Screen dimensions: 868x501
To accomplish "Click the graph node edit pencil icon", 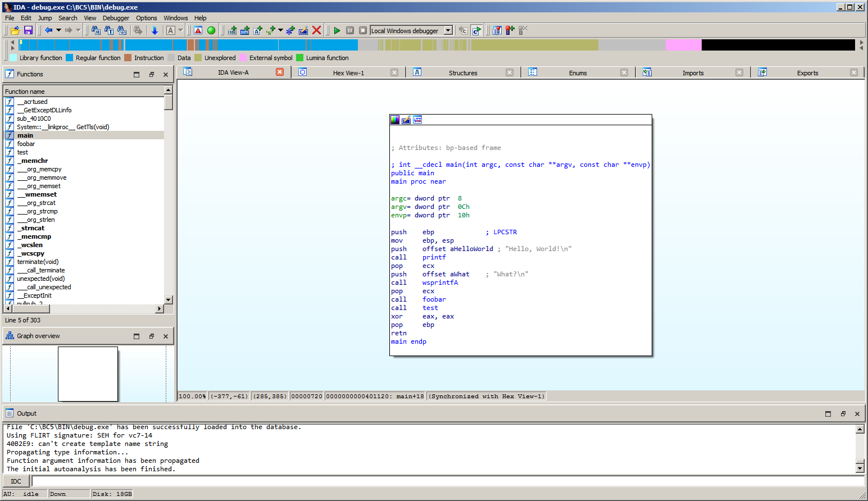I will (x=406, y=120).
